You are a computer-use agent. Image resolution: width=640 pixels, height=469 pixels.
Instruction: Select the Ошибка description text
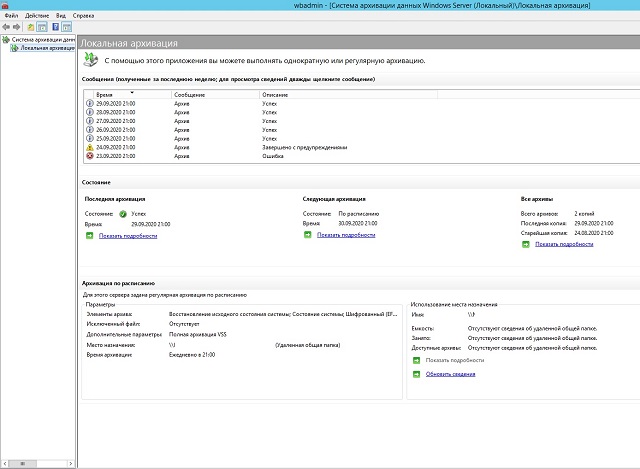click(273, 156)
